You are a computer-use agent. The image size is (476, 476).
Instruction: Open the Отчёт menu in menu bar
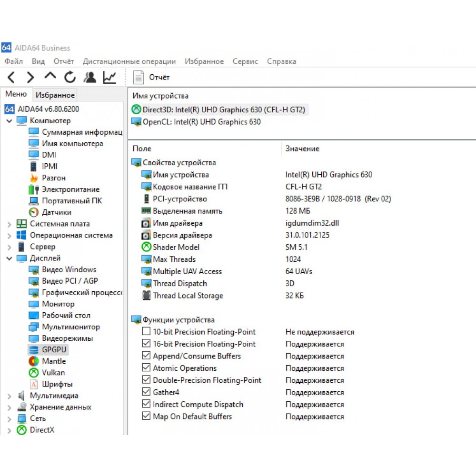(x=63, y=61)
